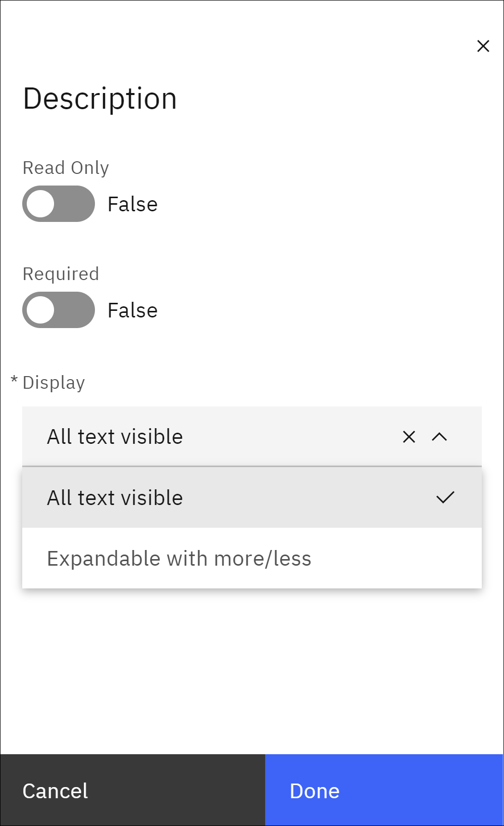
Task: Click the Description dialog title
Action: tap(100, 98)
